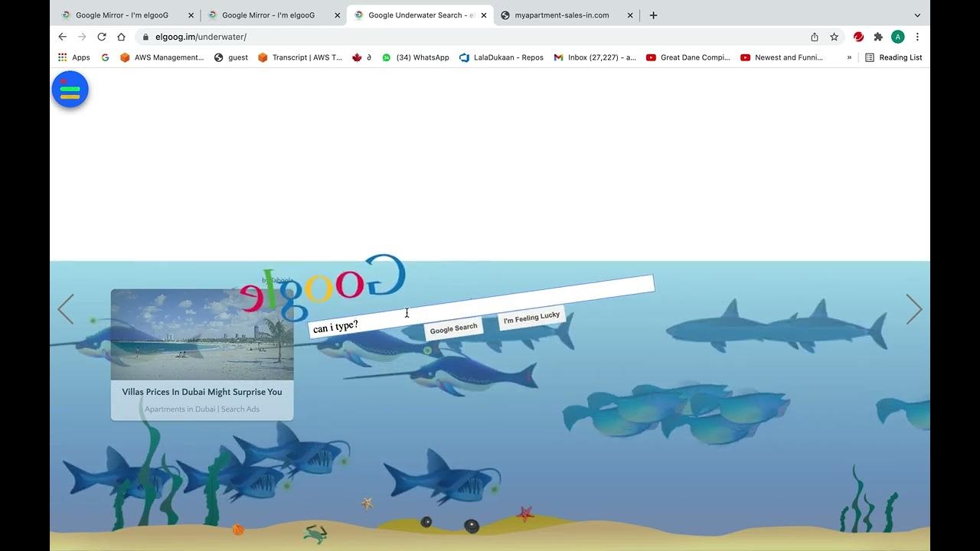Close the myapartment-sales-in.com tab

point(630,15)
